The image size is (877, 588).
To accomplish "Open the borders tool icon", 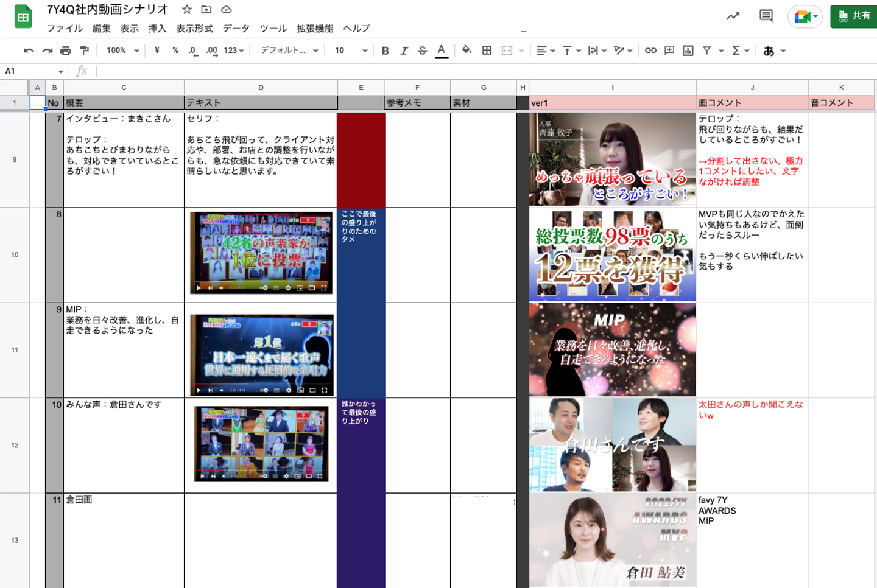I will [x=487, y=51].
